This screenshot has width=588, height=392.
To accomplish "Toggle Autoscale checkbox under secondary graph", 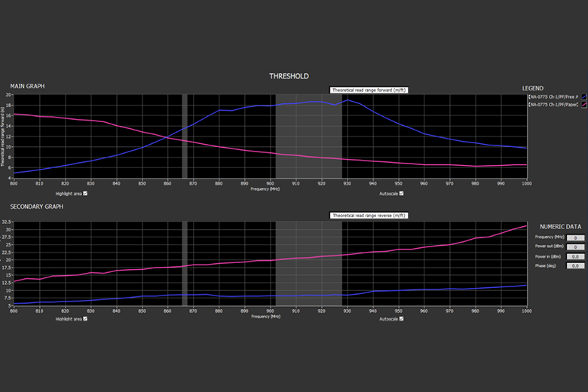I will (x=401, y=319).
